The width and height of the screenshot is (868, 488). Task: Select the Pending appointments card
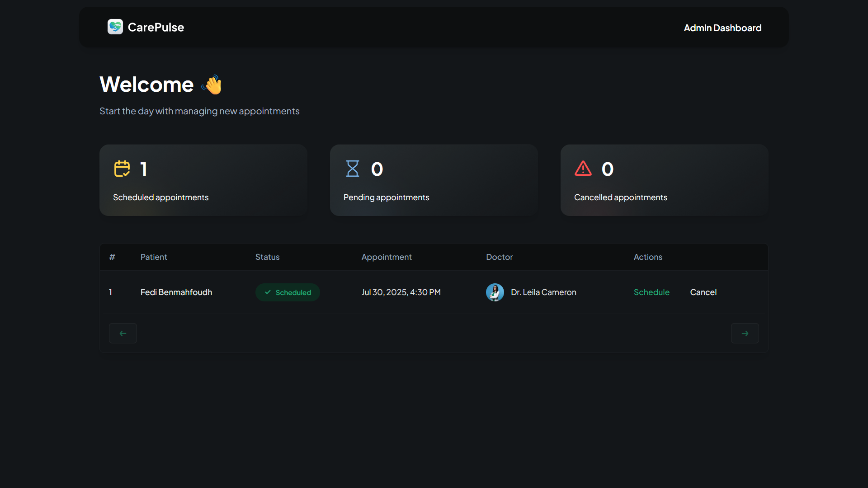pos(434,180)
